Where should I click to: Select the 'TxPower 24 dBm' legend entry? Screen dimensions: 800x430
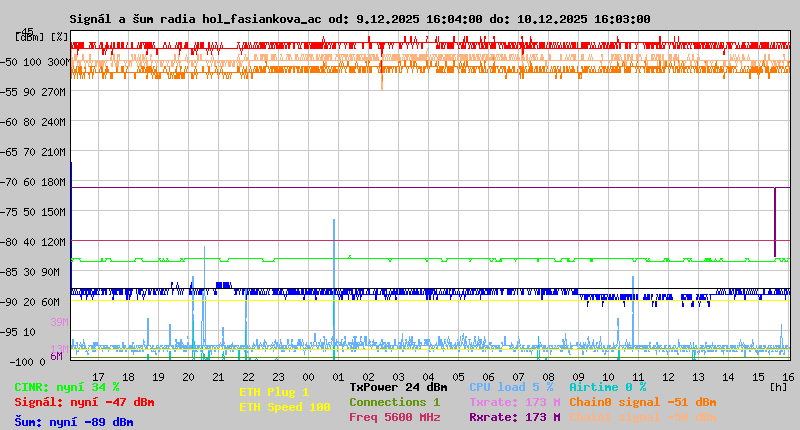(398, 387)
